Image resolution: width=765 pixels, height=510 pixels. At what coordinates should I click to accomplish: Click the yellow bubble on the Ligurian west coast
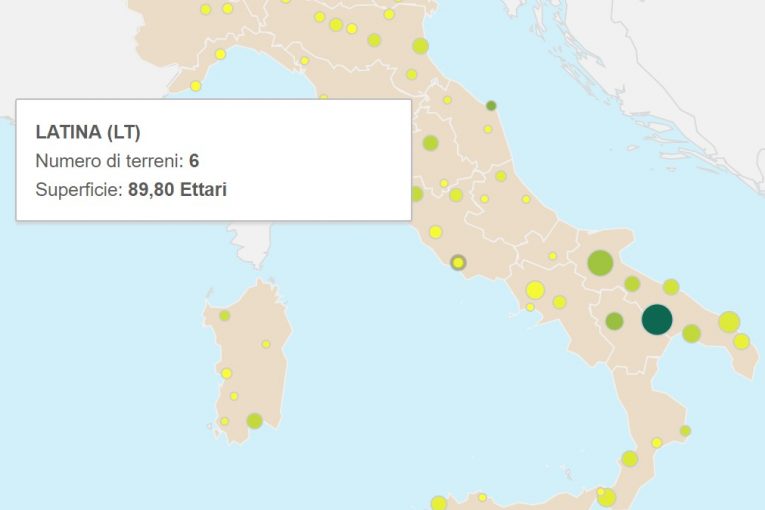[x=196, y=86]
